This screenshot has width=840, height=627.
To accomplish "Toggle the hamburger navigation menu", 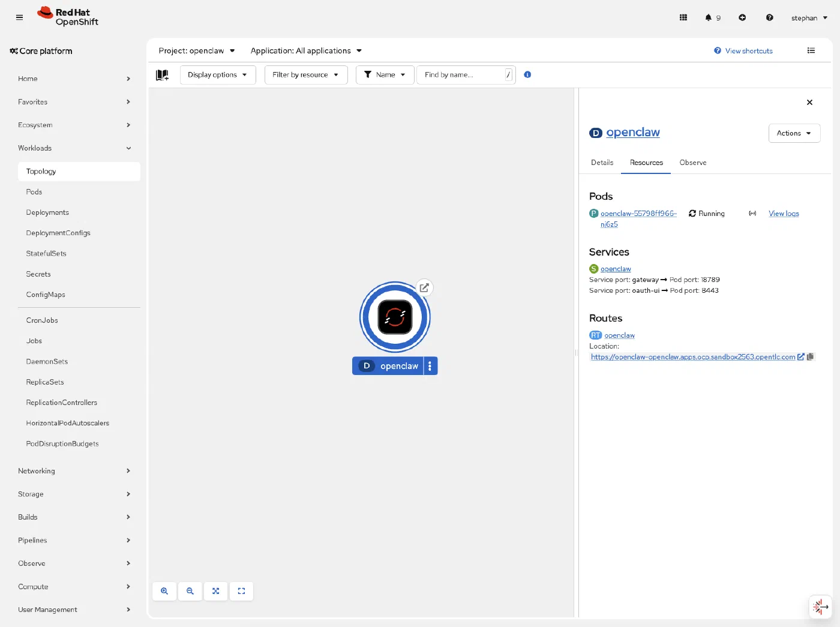I will [19, 17].
